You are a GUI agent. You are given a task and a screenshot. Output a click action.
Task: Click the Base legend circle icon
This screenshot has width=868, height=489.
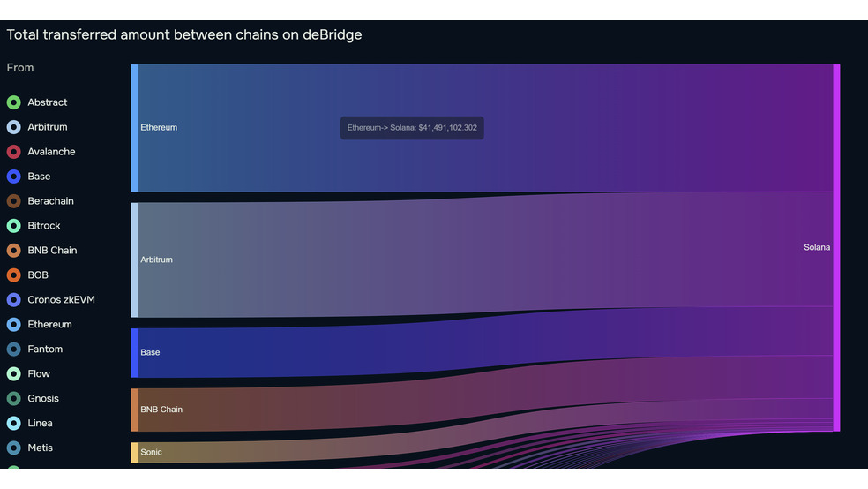pyautogui.click(x=14, y=177)
